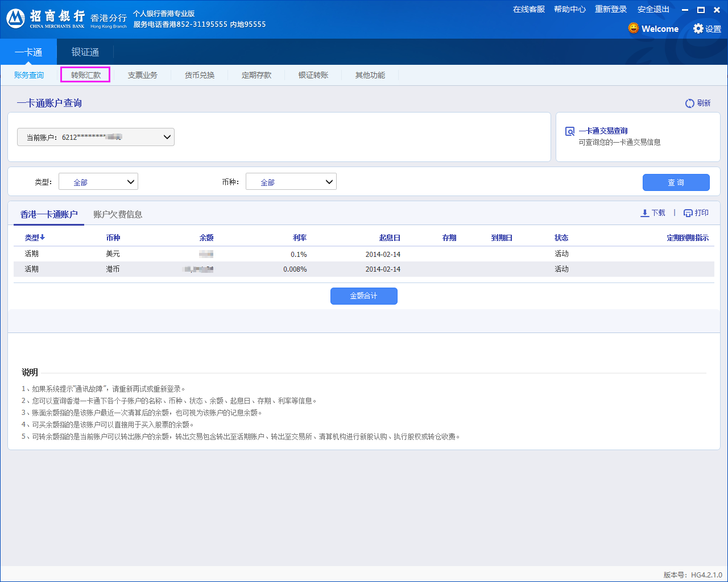The width and height of the screenshot is (728, 582).
Task: Open the 银证转账 menu
Action: [x=313, y=75]
